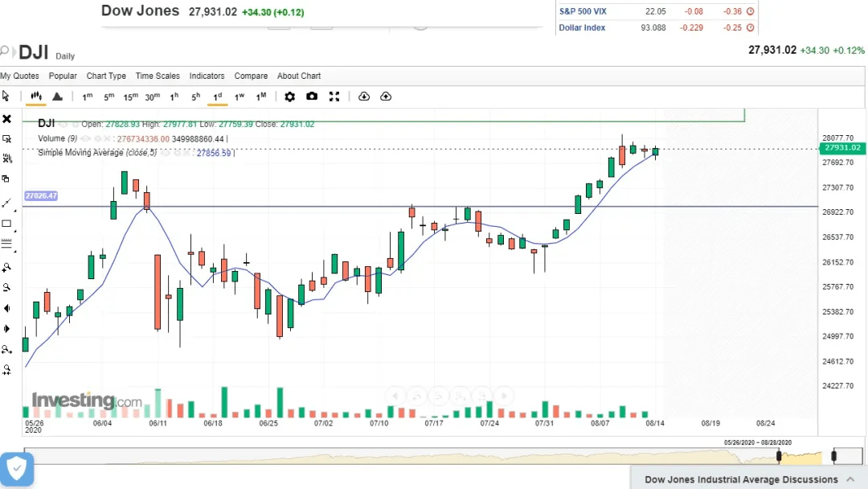Click the 27026.47 horizontal line label
Viewport: 868px width, 489px height.
click(x=41, y=196)
